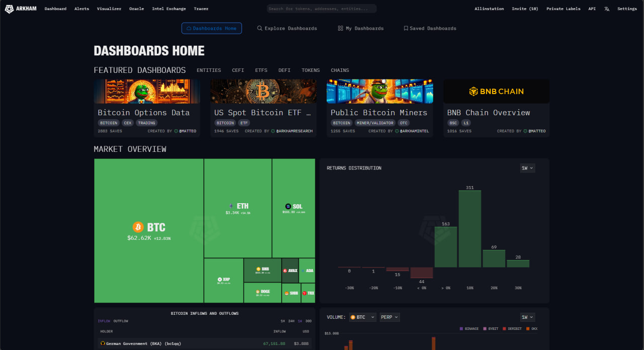Open the Bitcoin Options Data dashboard thumbnail

[x=147, y=91]
